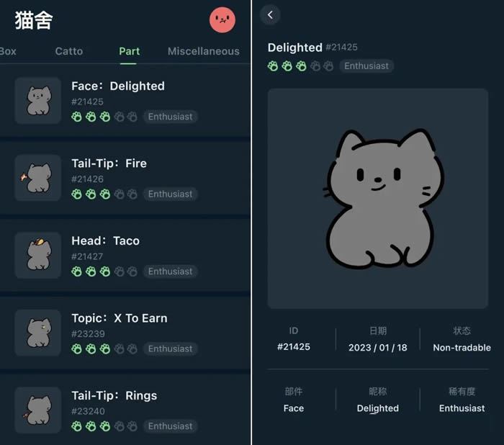Switch to the Catto tab
The image size is (504, 445).
(x=69, y=51)
